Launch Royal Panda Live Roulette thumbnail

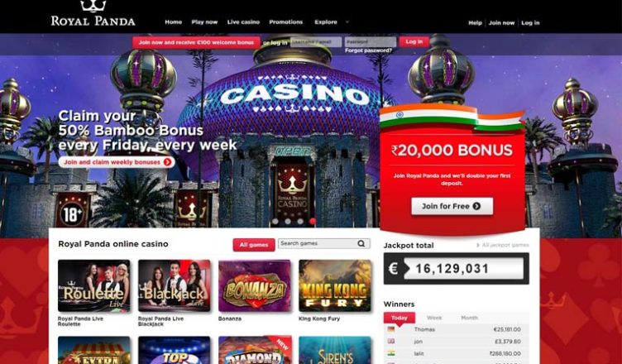coord(94,285)
